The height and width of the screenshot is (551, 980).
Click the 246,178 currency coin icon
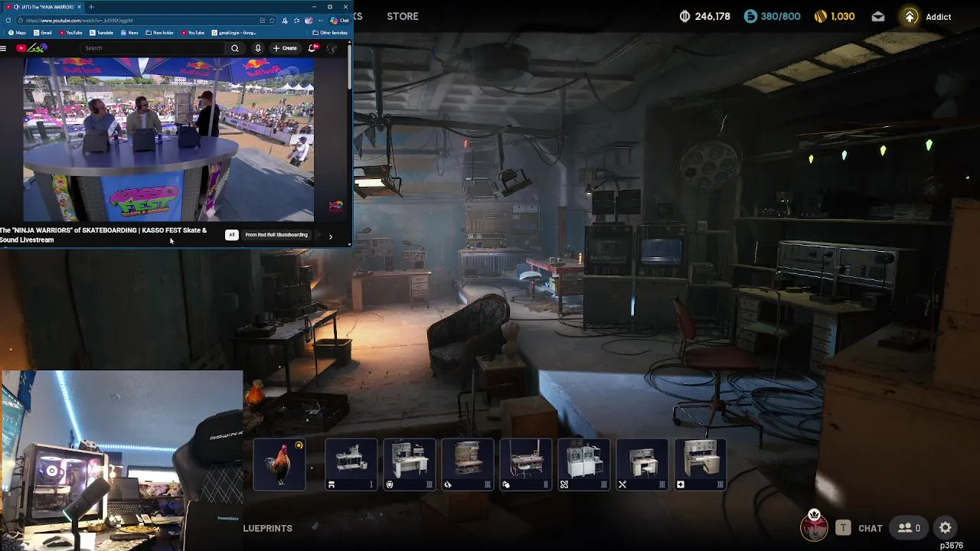(x=685, y=16)
